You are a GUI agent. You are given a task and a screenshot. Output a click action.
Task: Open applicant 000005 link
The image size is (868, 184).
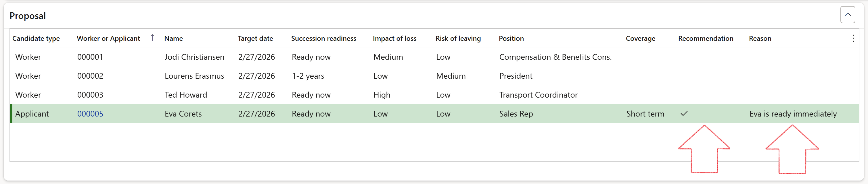click(90, 114)
